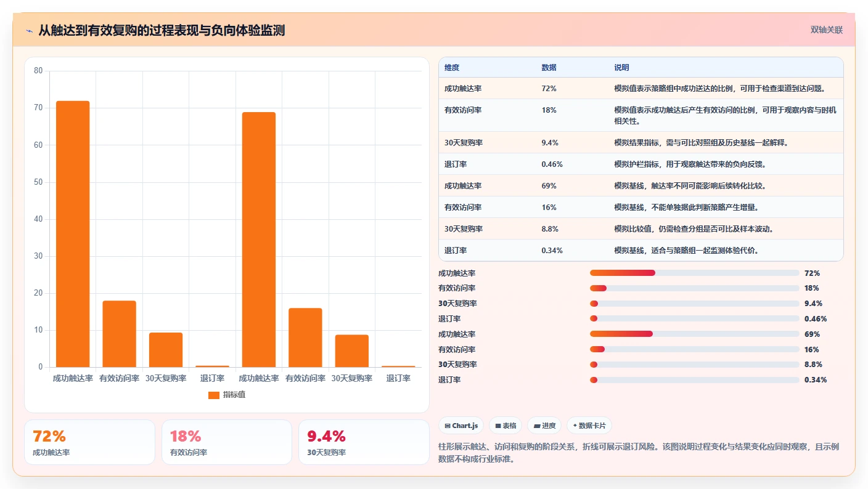Toggle the 指标值 legend orange swatch

(214, 395)
